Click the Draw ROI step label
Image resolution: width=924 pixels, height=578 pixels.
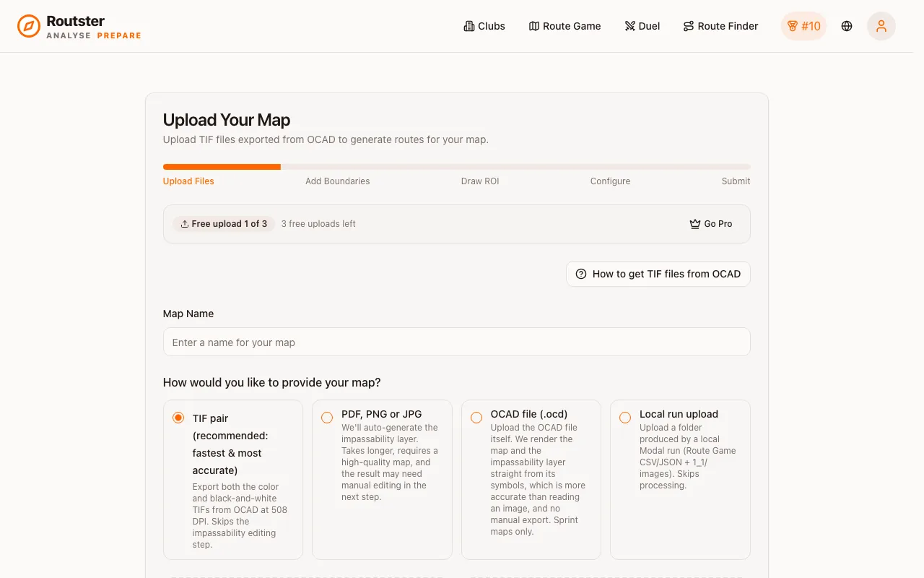pos(480,181)
